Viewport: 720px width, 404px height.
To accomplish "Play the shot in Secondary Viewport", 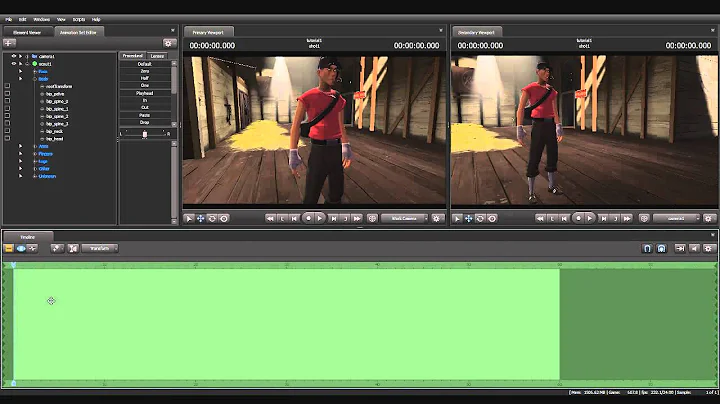I will coord(590,219).
